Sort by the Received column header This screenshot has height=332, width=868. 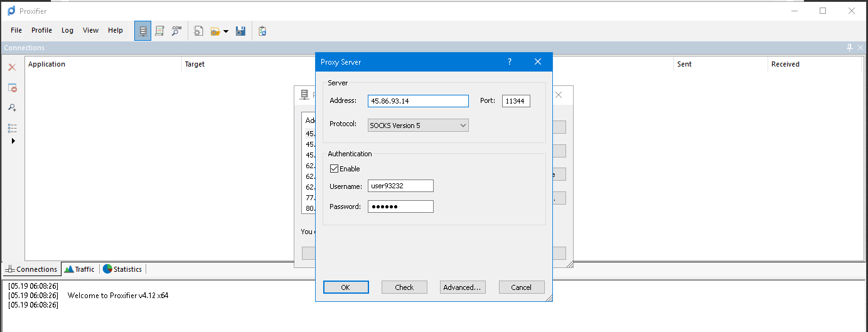[x=815, y=64]
